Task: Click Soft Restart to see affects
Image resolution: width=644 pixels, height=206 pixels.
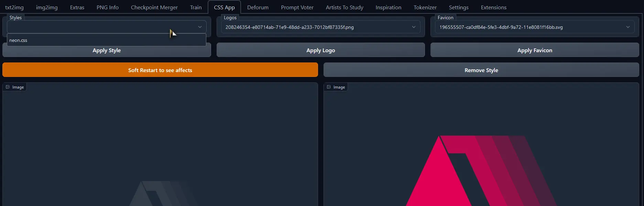Action: coord(160,70)
